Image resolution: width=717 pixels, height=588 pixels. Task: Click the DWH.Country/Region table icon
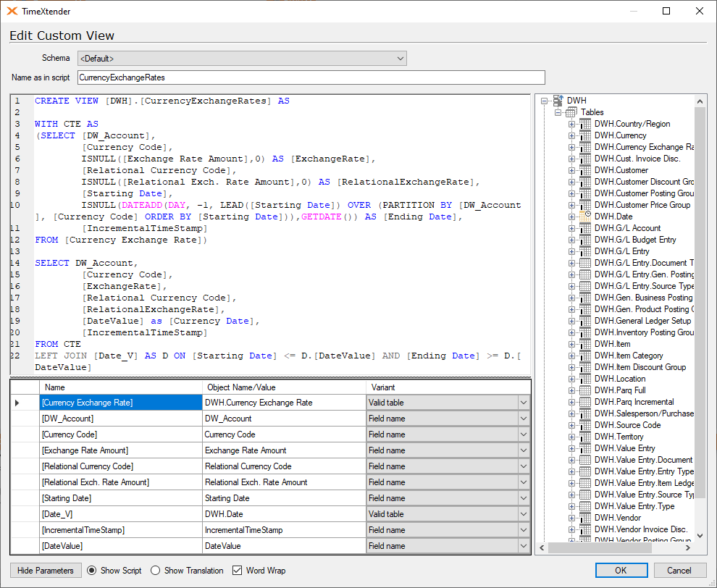pyautogui.click(x=585, y=124)
